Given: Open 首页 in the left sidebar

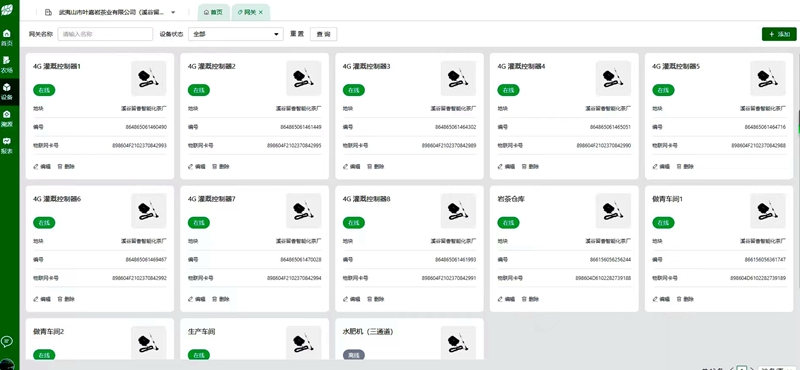Looking at the screenshot, I should point(7,38).
